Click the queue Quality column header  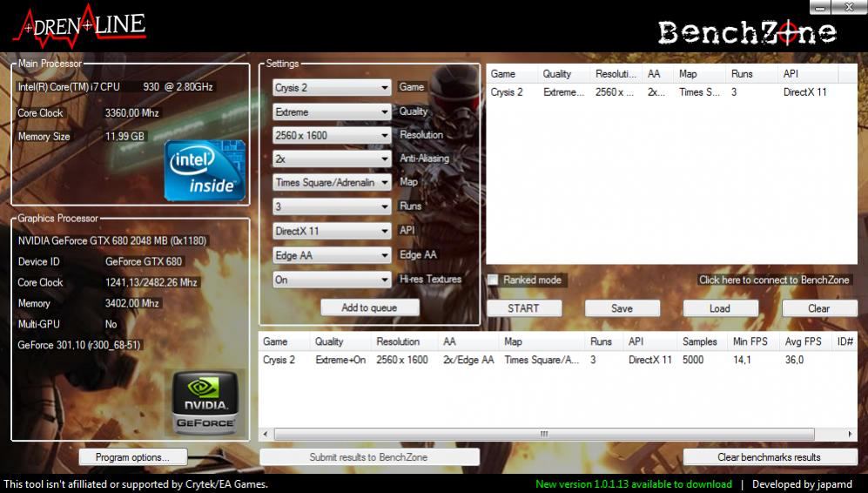pos(563,74)
